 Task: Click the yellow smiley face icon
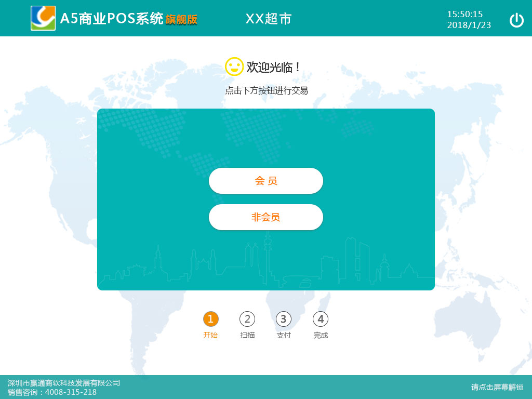pos(234,66)
